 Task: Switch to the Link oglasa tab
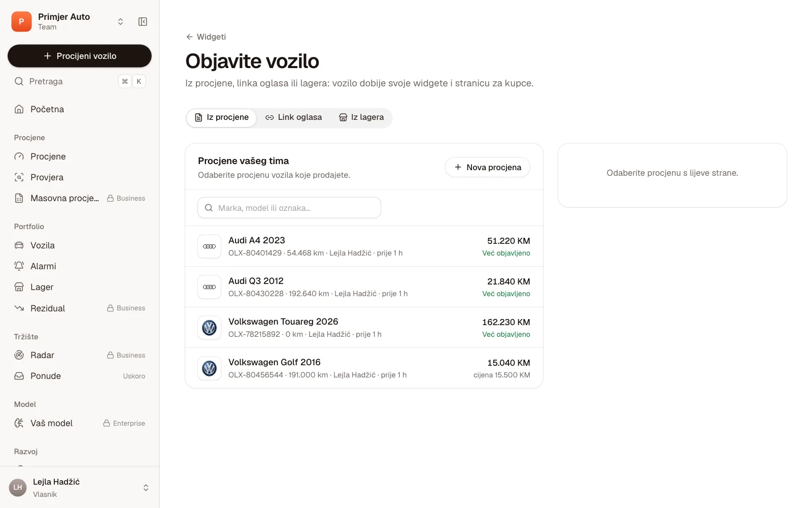pos(293,117)
